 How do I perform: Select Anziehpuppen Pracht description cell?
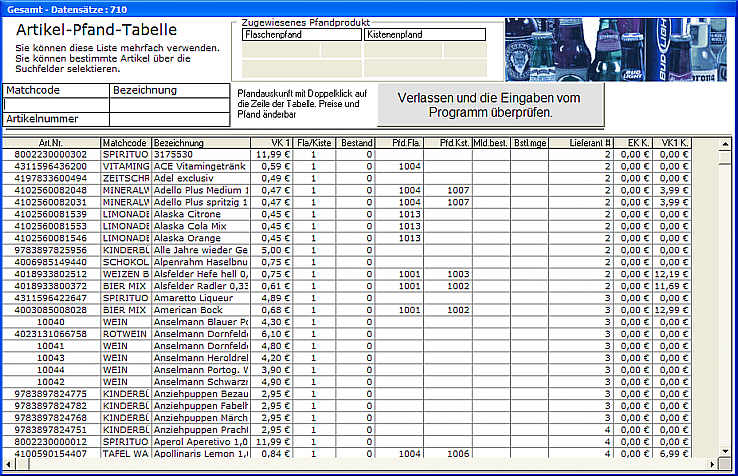click(x=201, y=430)
